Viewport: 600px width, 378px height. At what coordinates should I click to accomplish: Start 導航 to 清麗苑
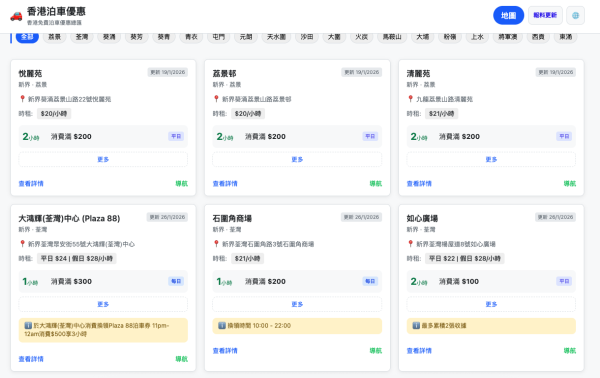click(569, 184)
